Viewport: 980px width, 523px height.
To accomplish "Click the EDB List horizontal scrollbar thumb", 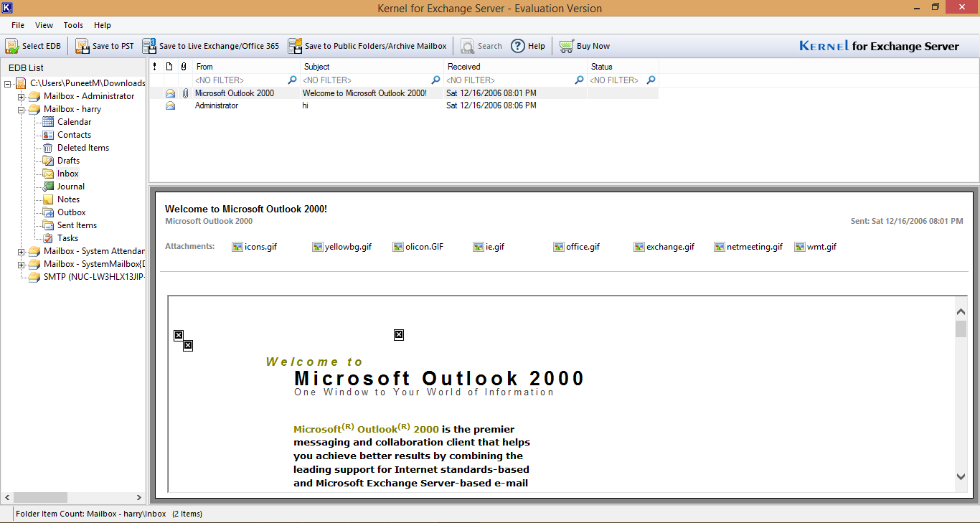I will [41, 497].
